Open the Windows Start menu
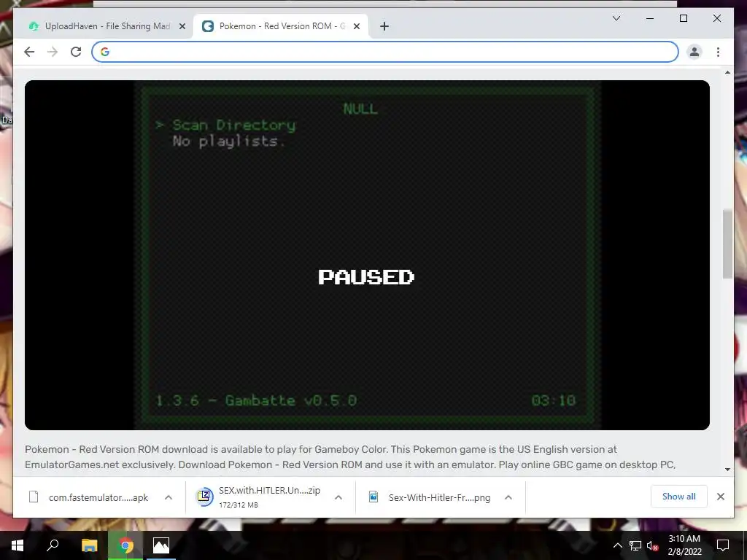This screenshot has height=560, width=747. point(18,545)
